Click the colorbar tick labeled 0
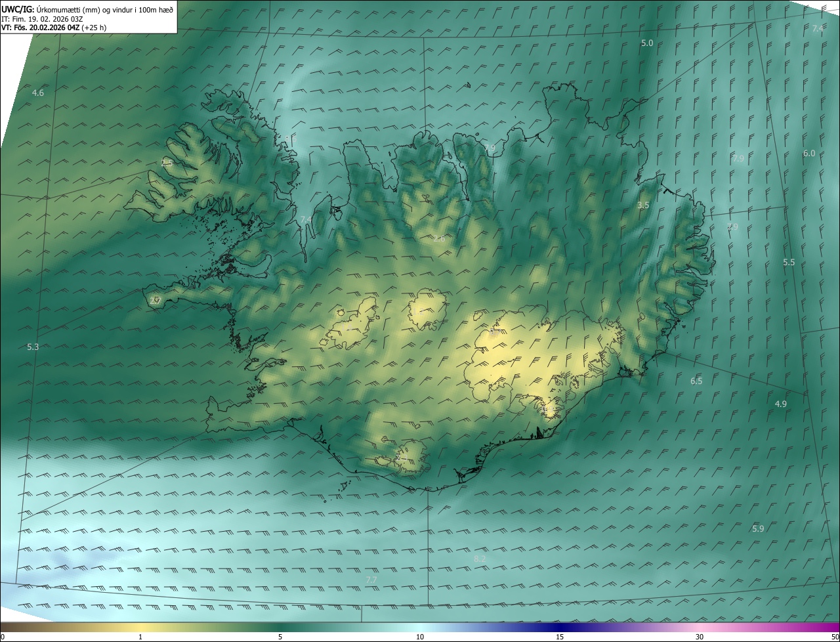The image size is (840, 642). [x=3, y=637]
